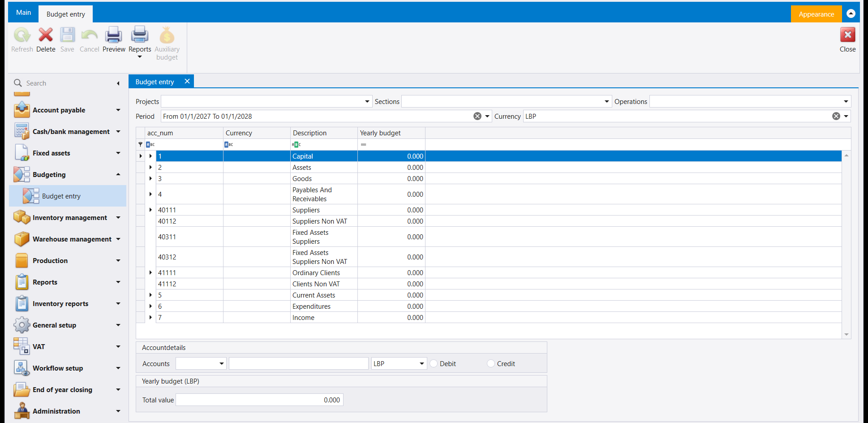This screenshot has width=868, height=423.
Task: Open Preview from the toolbar
Action: point(114,40)
